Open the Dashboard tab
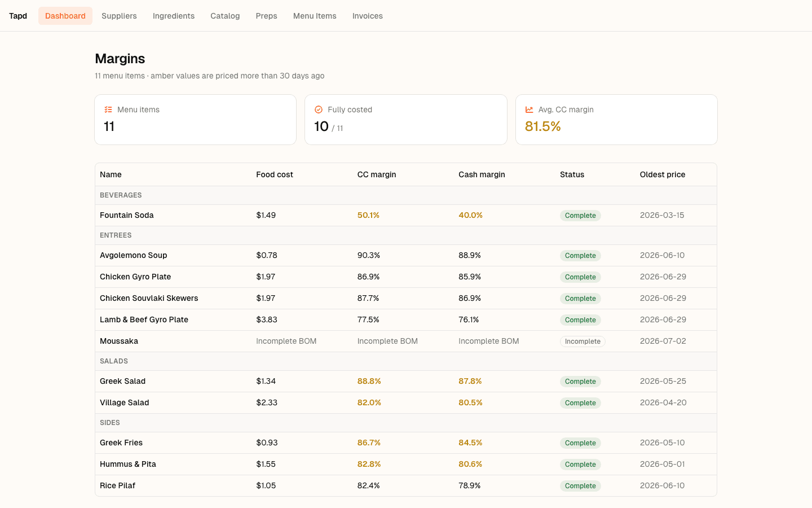812x508 pixels. click(x=65, y=16)
